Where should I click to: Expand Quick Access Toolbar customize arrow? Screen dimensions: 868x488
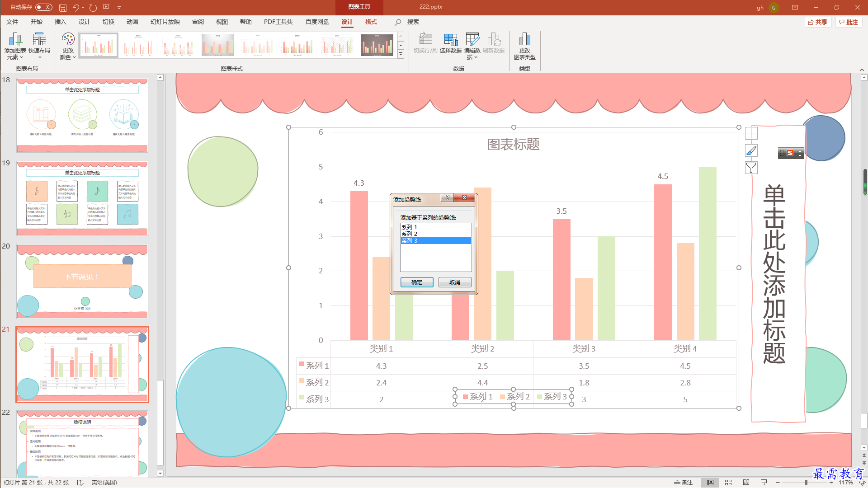(x=119, y=7)
